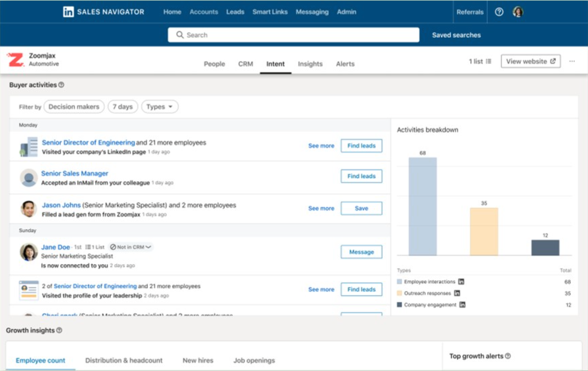Open Jane Doe profile photo
588x371 pixels.
coord(29,252)
